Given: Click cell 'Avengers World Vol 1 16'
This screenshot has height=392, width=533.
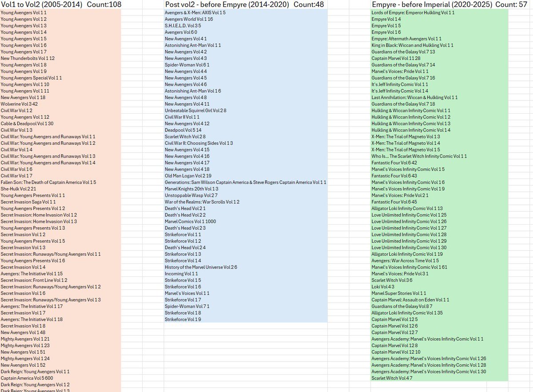Looking at the screenshot, I should point(246,20).
